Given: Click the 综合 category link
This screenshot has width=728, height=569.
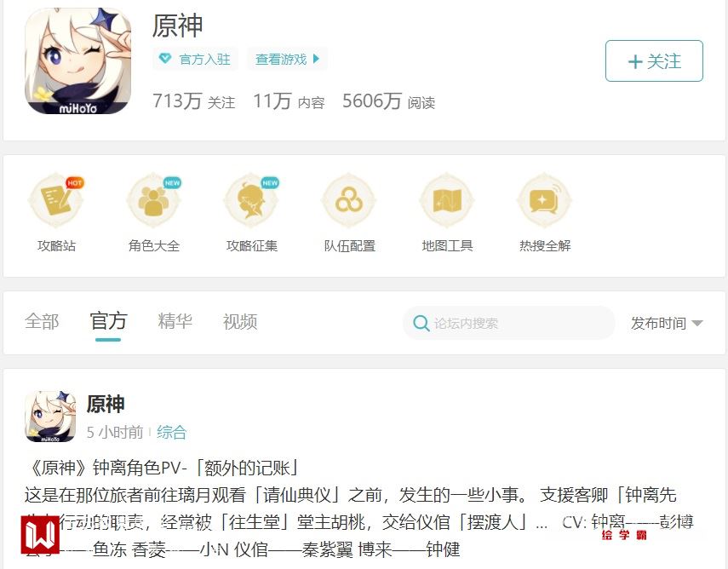Looking at the screenshot, I should click(171, 432).
